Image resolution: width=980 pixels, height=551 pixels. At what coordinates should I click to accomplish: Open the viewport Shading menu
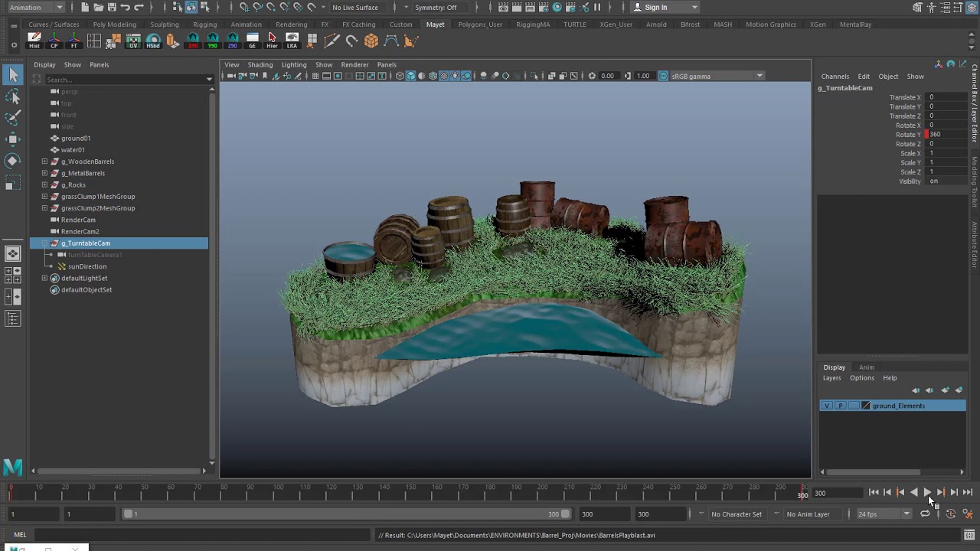[260, 65]
